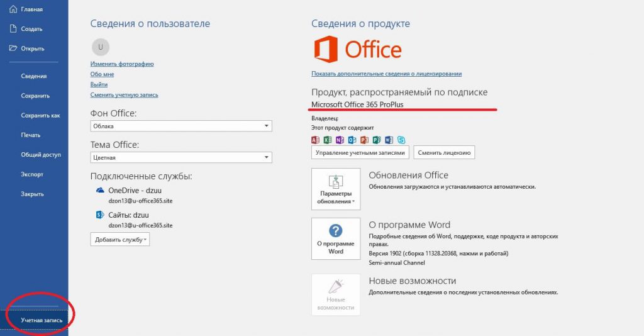Click 'Управление учетными записями' button
The image size is (644, 336).
tap(360, 152)
